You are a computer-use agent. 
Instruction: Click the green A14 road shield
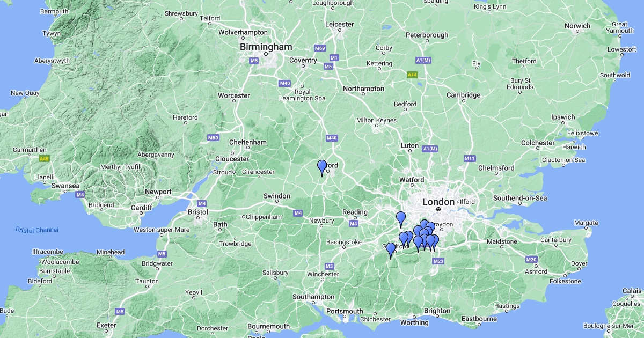pos(412,75)
